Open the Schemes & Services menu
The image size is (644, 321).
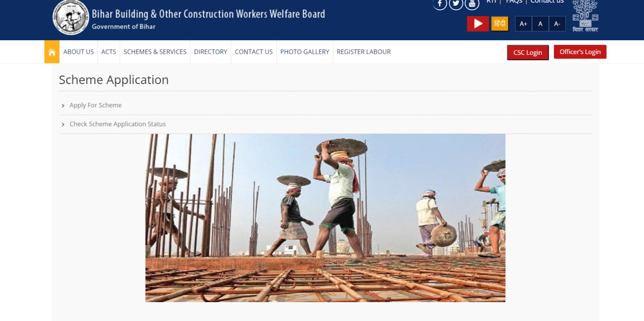(x=155, y=52)
